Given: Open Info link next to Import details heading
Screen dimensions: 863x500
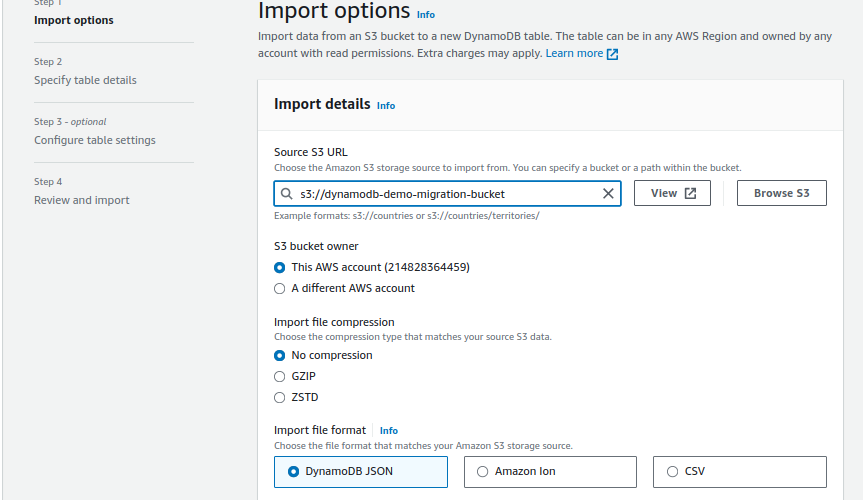Looking at the screenshot, I should pos(386,106).
